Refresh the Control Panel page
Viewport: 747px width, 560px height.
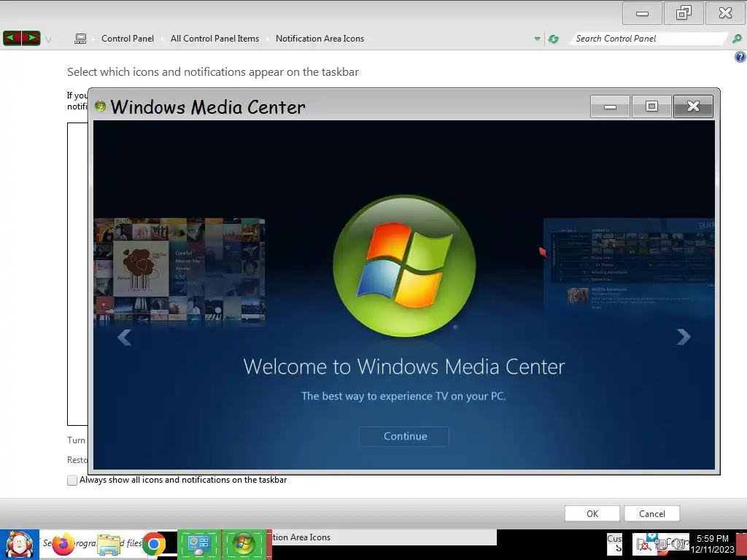(x=553, y=39)
